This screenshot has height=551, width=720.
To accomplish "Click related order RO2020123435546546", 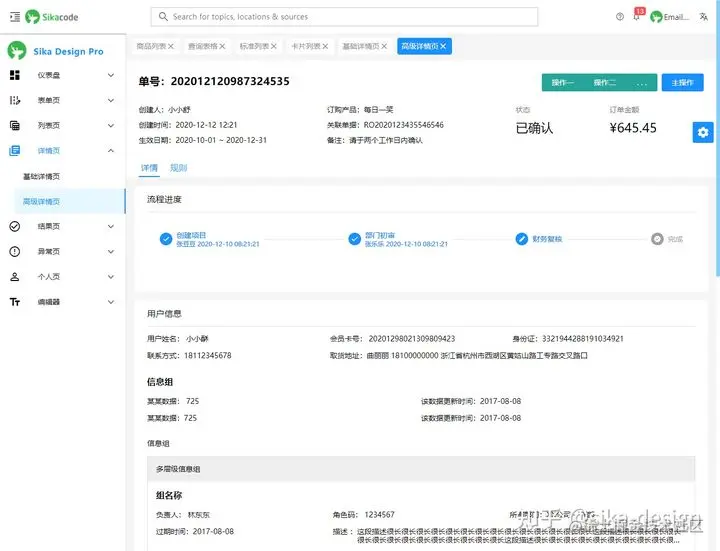I will click(x=404, y=125).
